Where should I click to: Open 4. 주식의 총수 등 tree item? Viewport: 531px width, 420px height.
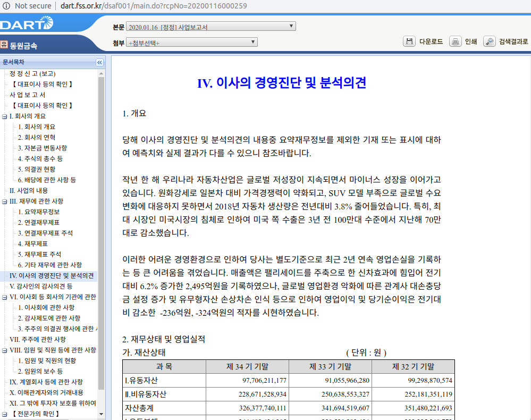(x=40, y=158)
